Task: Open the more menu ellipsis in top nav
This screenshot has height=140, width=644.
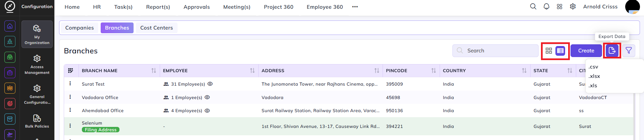Action: (355, 7)
